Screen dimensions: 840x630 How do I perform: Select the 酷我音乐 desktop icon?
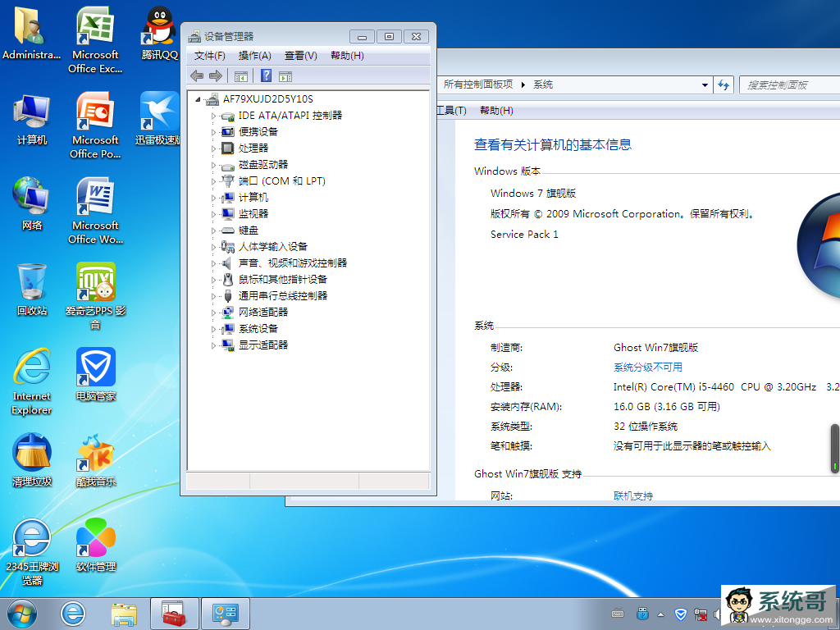tap(96, 453)
